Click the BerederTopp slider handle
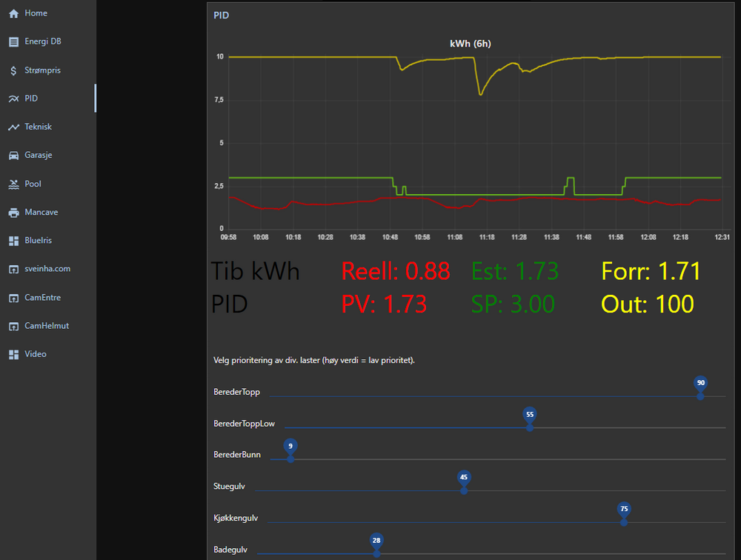Viewport: 741px width, 560px height. click(x=700, y=396)
